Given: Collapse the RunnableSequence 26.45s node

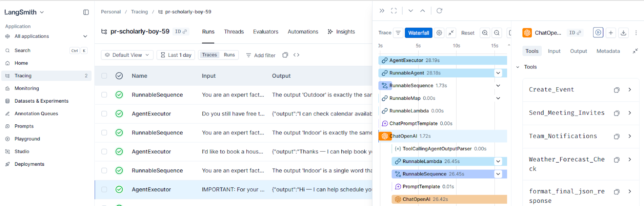Looking at the screenshot, I should (498, 174).
